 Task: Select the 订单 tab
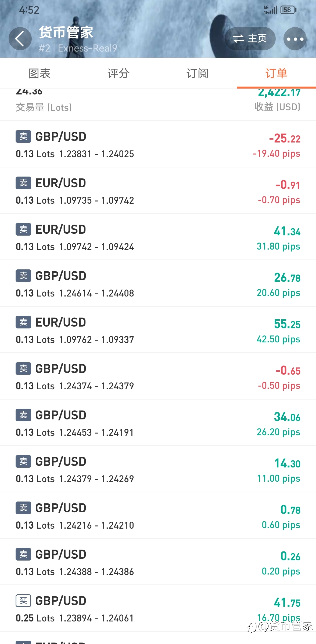tap(276, 73)
